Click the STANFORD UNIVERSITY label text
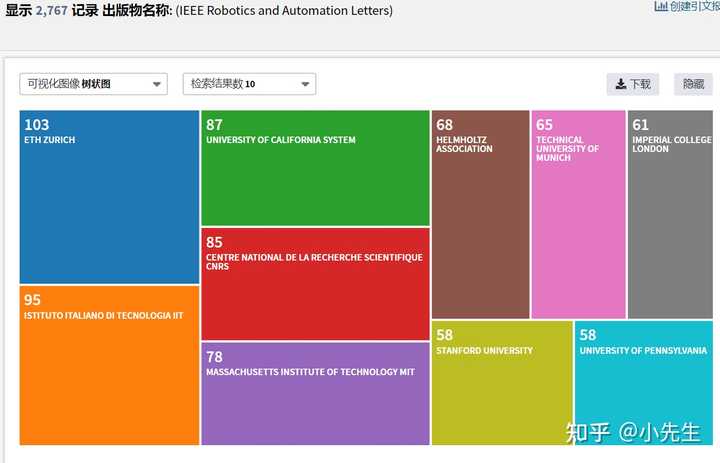This screenshot has width=720, height=463. 484,350
